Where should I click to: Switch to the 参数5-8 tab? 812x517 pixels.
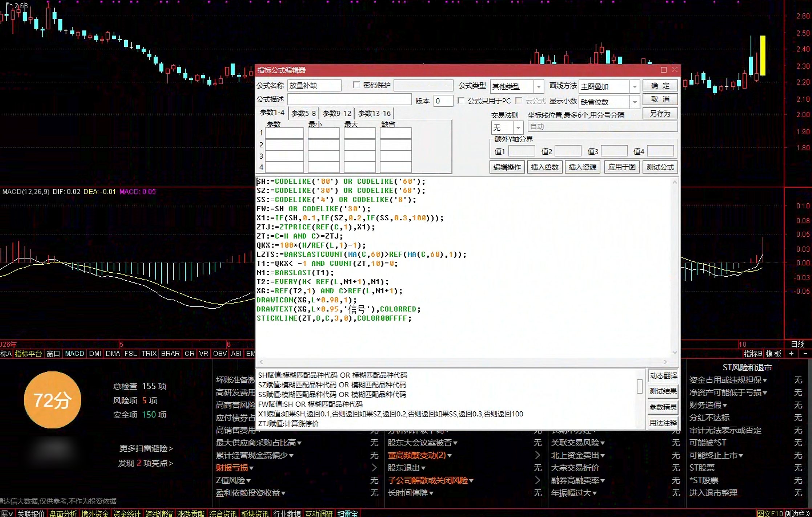coord(304,113)
